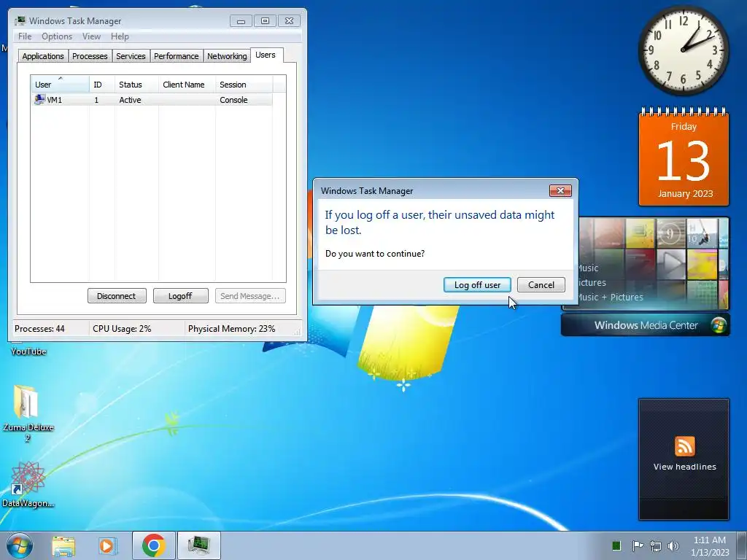The width and height of the screenshot is (747, 560).
Task: Sort by the User column header
Action: click(x=60, y=84)
